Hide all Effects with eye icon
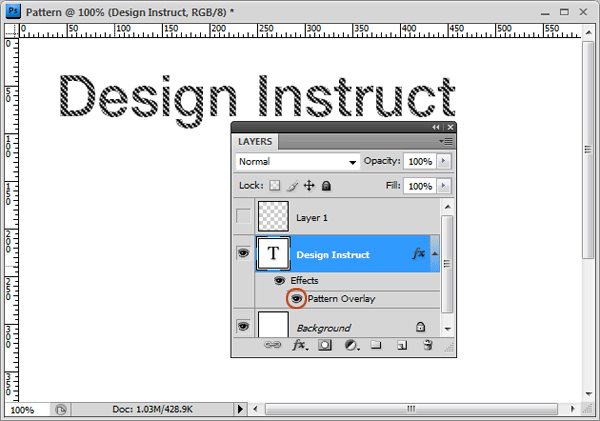This screenshot has width=600, height=421. [279, 281]
